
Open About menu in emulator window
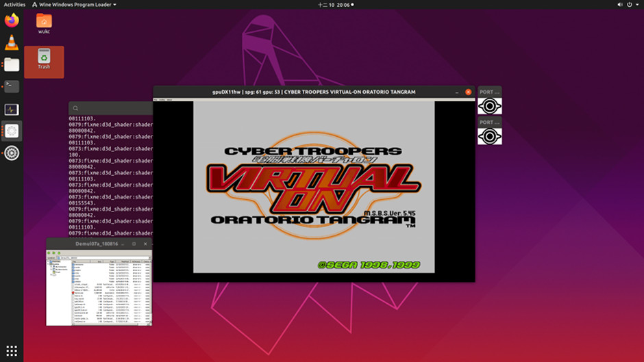(x=169, y=100)
